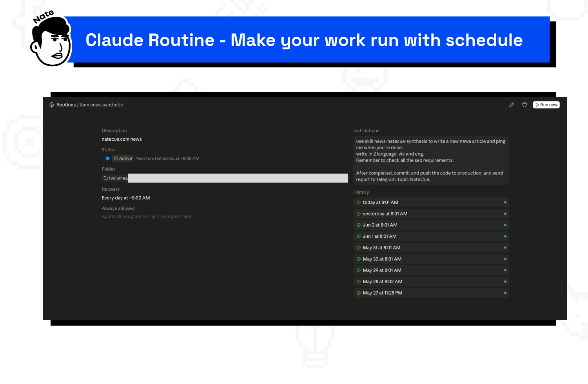Click the lightning bolt Routines icon
Image resolution: width=588 pixels, height=384 pixels.
52,105
